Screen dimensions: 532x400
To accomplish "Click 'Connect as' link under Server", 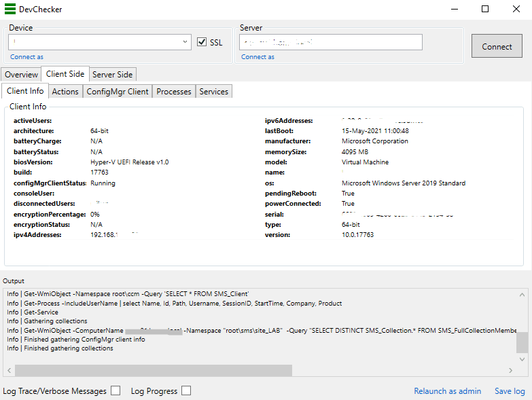I will click(x=258, y=57).
